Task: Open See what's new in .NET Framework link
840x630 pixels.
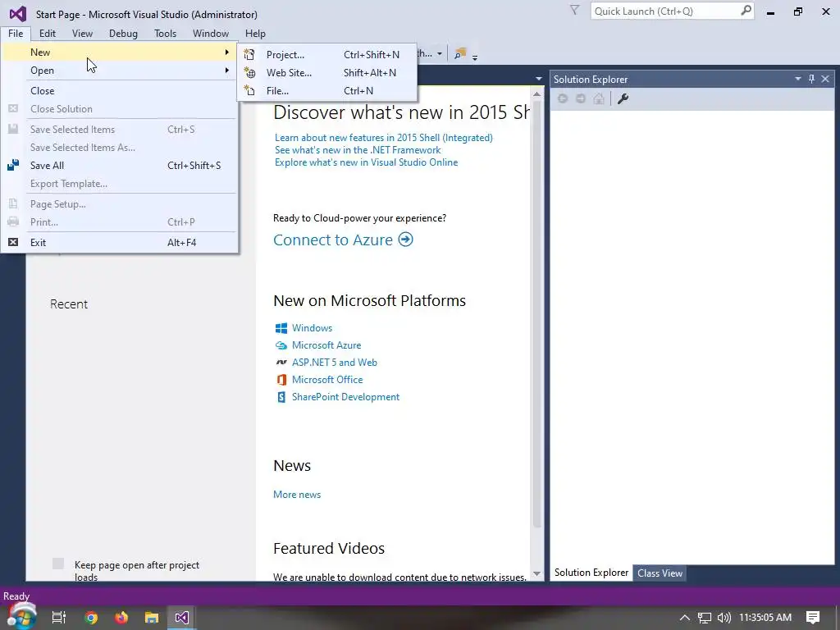Action: (x=358, y=149)
